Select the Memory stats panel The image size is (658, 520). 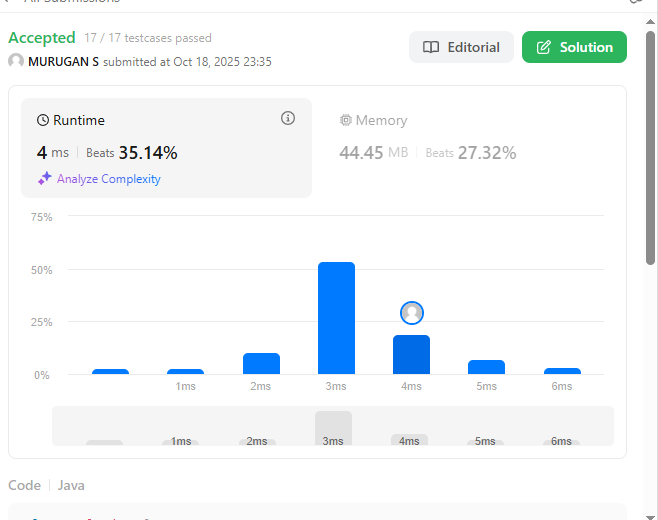[x=469, y=148]
